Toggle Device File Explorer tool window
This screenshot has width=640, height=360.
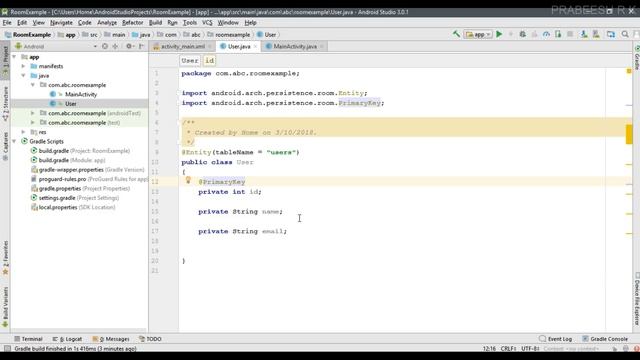(636, 299)
